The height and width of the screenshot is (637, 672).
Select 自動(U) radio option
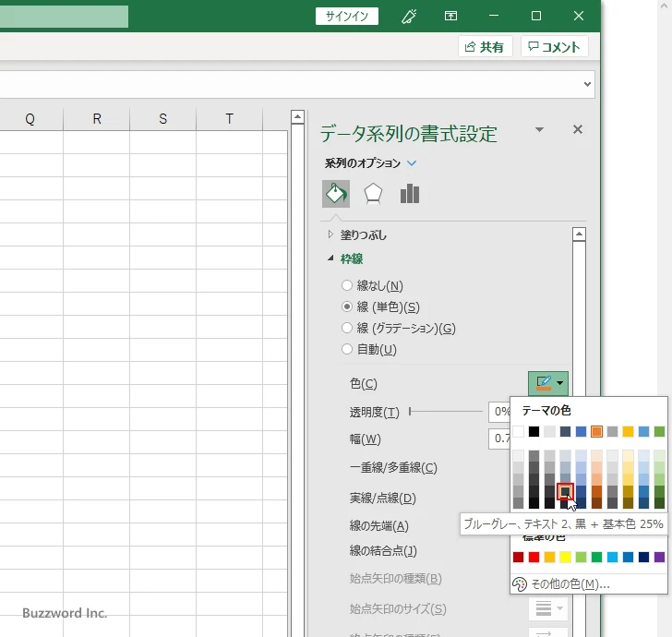(x=369, y=349)
